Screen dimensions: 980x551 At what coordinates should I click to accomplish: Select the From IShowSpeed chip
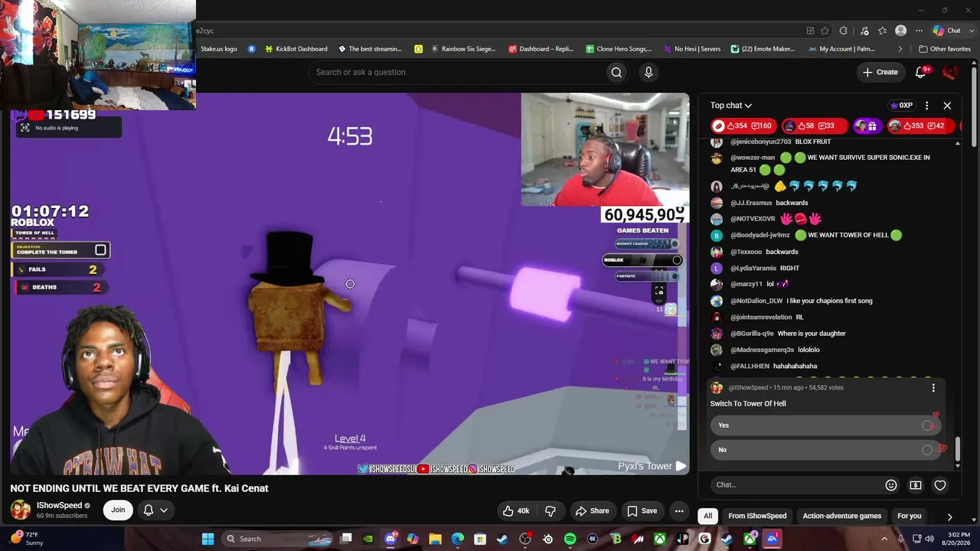point(757,517)
